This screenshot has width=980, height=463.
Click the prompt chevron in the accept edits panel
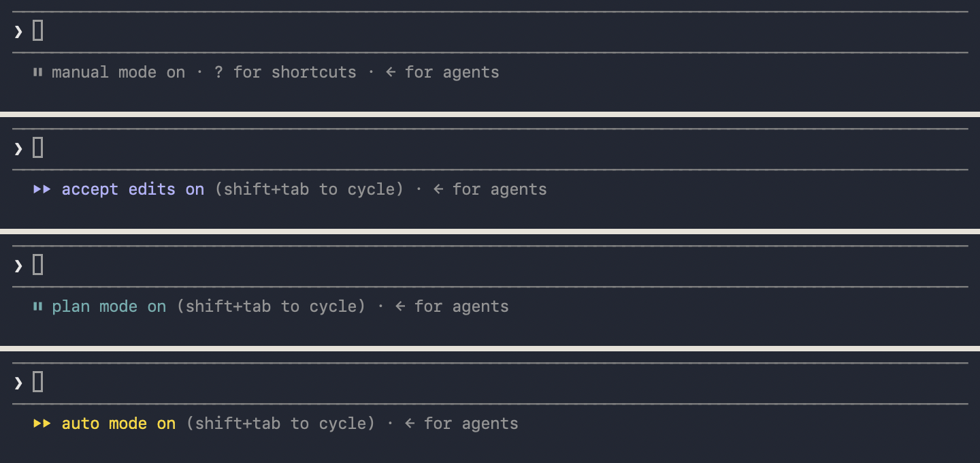click(x=18, y=148)
